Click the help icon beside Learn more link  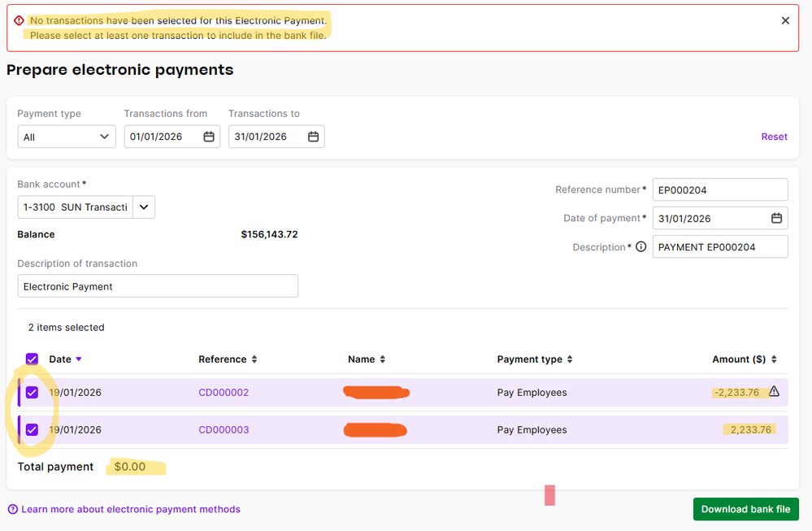(13, 509)
